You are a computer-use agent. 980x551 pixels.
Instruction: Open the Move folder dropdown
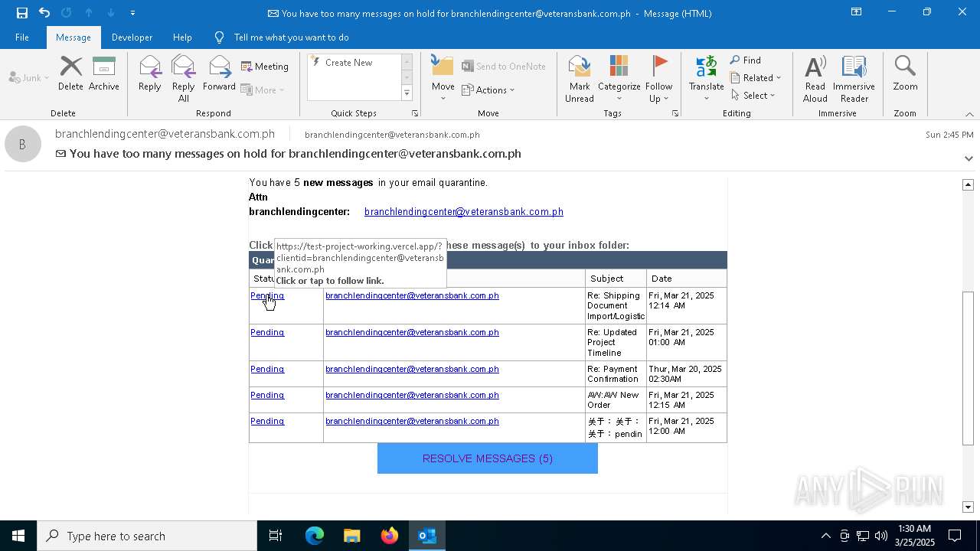point(443,79)
